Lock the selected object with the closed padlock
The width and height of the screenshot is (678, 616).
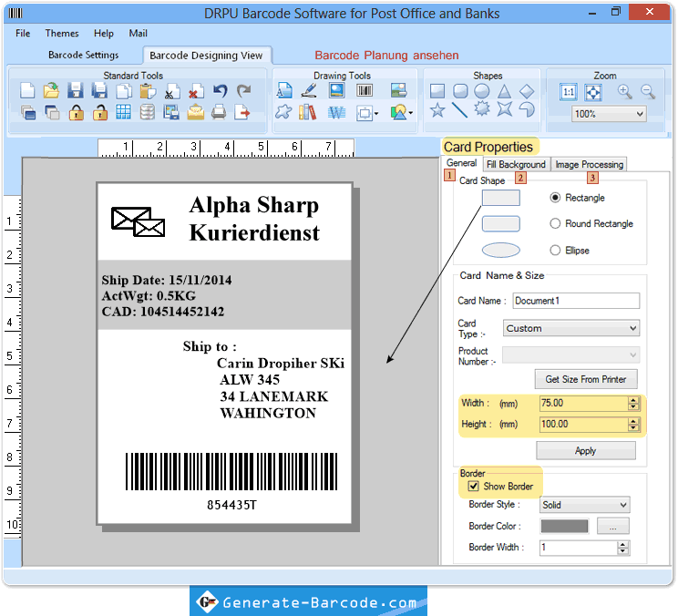point(77,113)
